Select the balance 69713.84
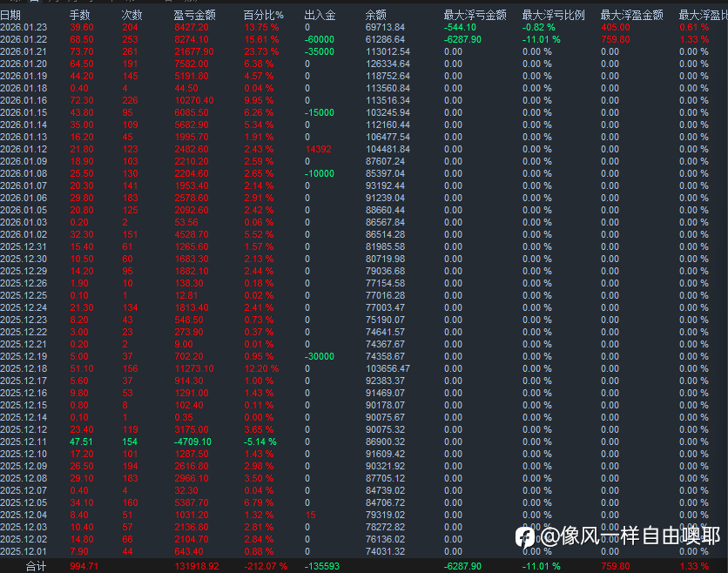This screenshot has height=573, width=728. pyautogui.click(x=385, y=27)
